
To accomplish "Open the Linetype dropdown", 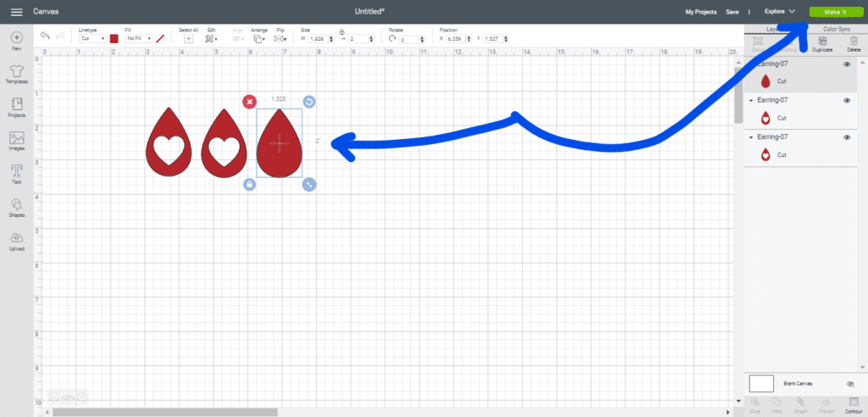I will 92,39.
